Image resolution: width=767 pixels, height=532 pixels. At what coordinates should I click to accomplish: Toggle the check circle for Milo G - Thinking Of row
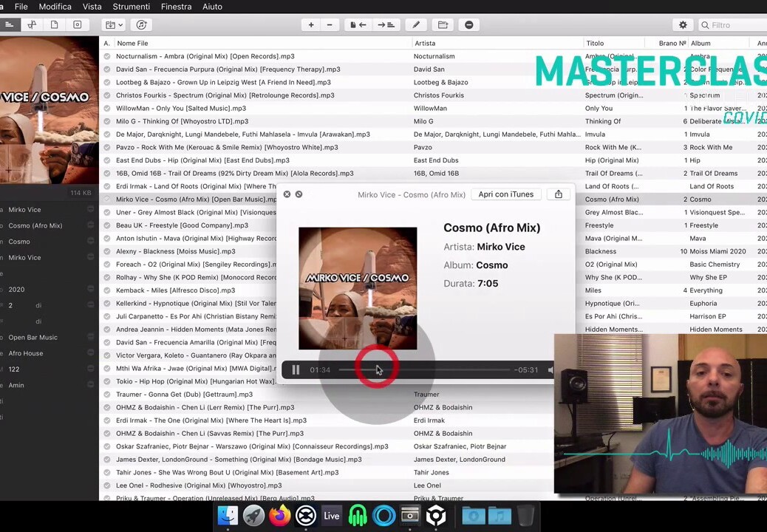pos(106,121)
